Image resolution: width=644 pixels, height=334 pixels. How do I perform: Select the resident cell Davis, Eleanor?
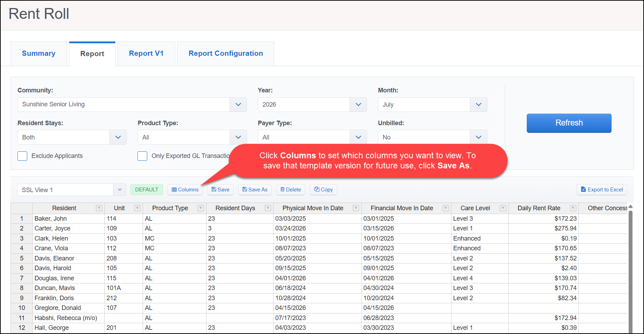(68, 258)
